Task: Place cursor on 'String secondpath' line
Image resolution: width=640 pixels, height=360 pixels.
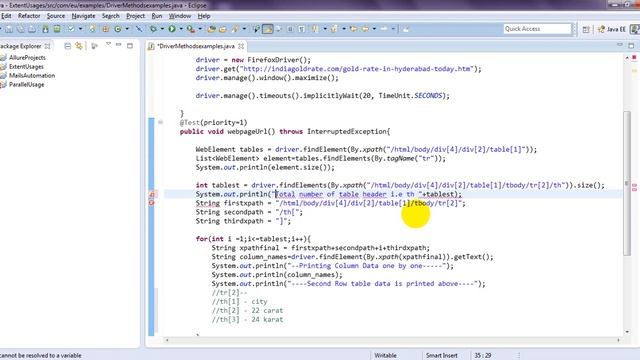Action: (249, 212)
